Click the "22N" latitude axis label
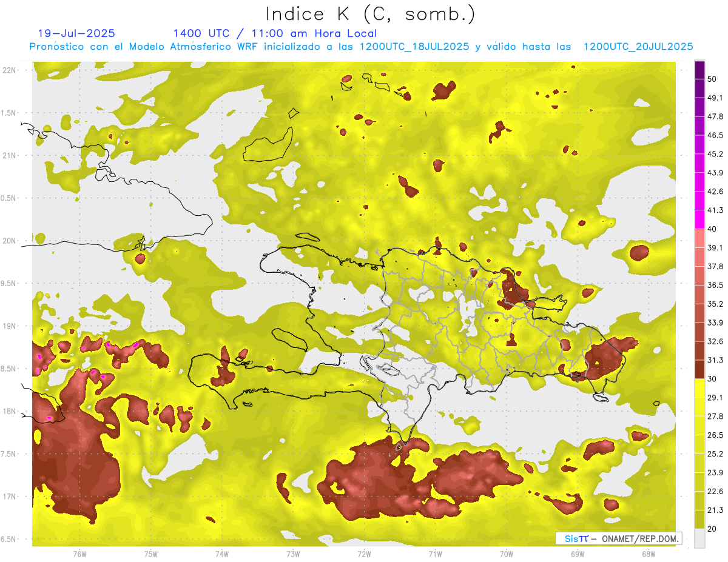This screenshot has width=728, height=562. [x=8, y=70]
